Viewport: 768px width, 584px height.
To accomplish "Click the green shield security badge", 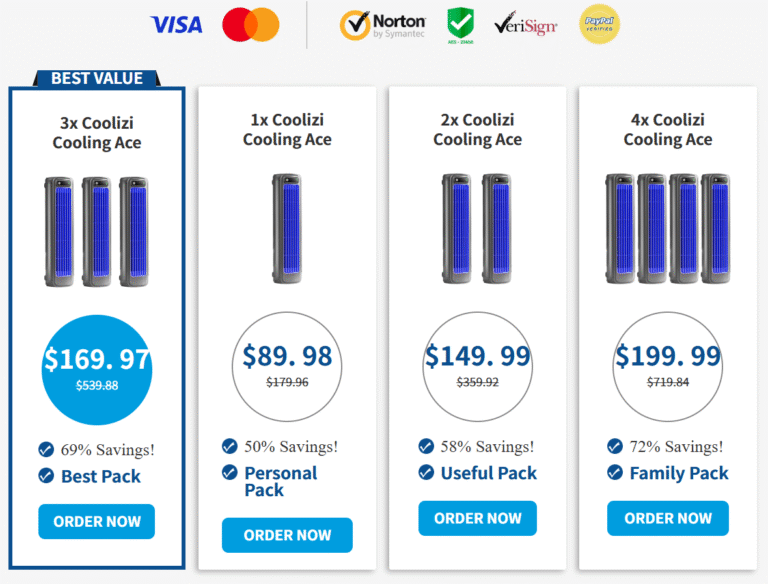I will (460, 25).
